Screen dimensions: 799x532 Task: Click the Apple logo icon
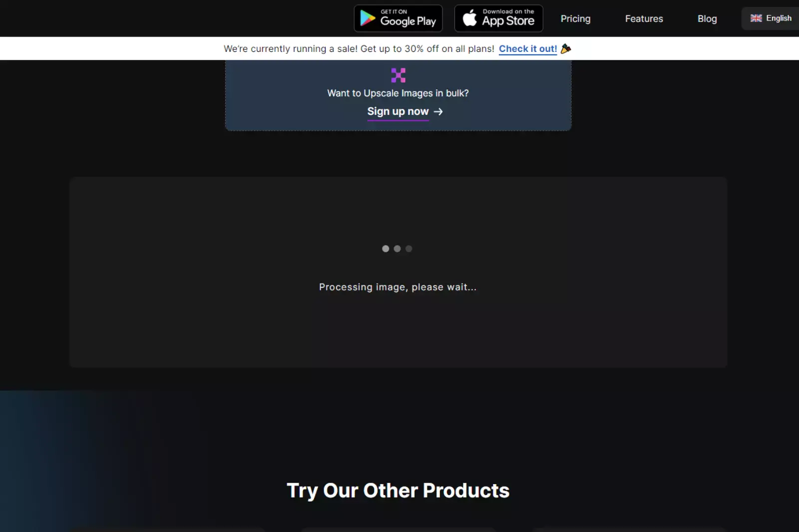(469, 18)
